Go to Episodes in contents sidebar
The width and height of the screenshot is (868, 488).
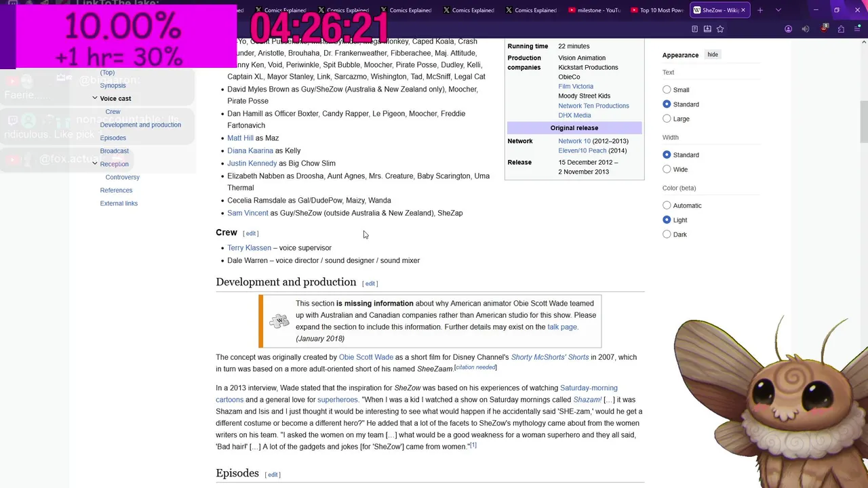(x=113, y=138)
